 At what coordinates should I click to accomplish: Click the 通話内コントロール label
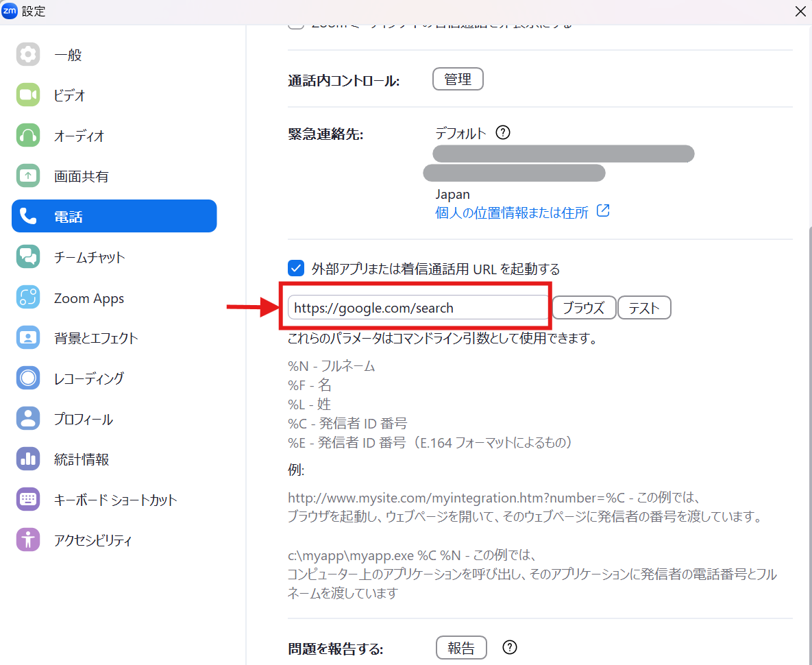tap(343, 81)
